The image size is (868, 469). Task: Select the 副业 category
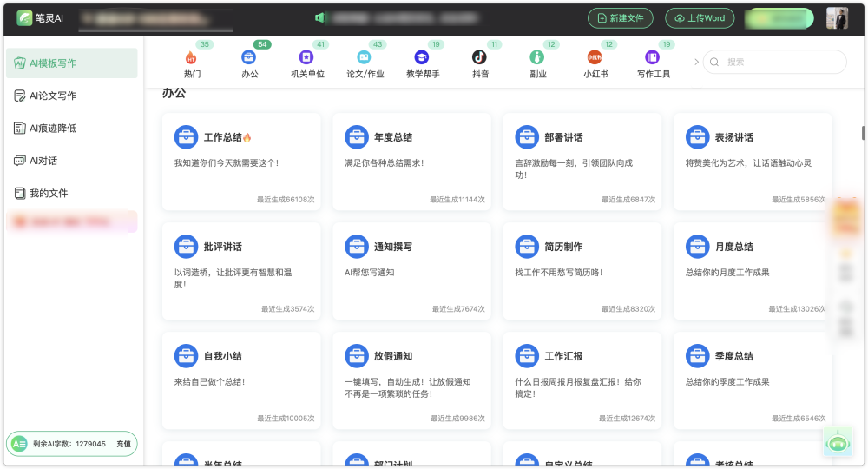(537, 63)
